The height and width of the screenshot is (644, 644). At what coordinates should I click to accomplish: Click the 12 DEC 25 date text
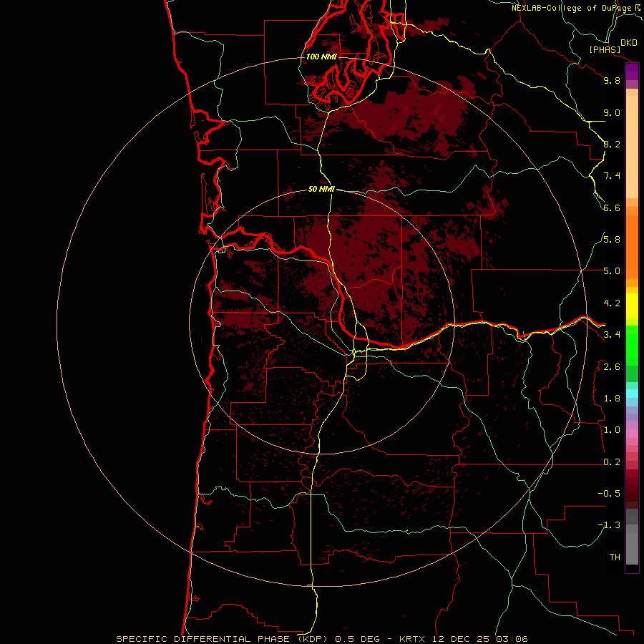pos(460,639)
